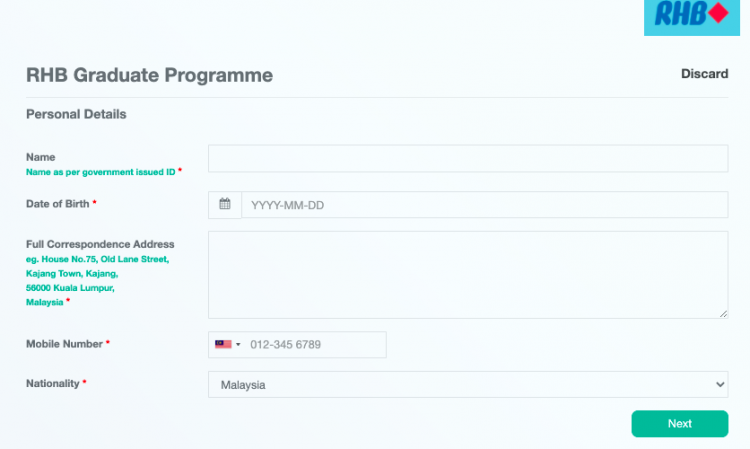Focus the Name text field
The height and width of the screenshot is (449, 750).
(467, 158)
